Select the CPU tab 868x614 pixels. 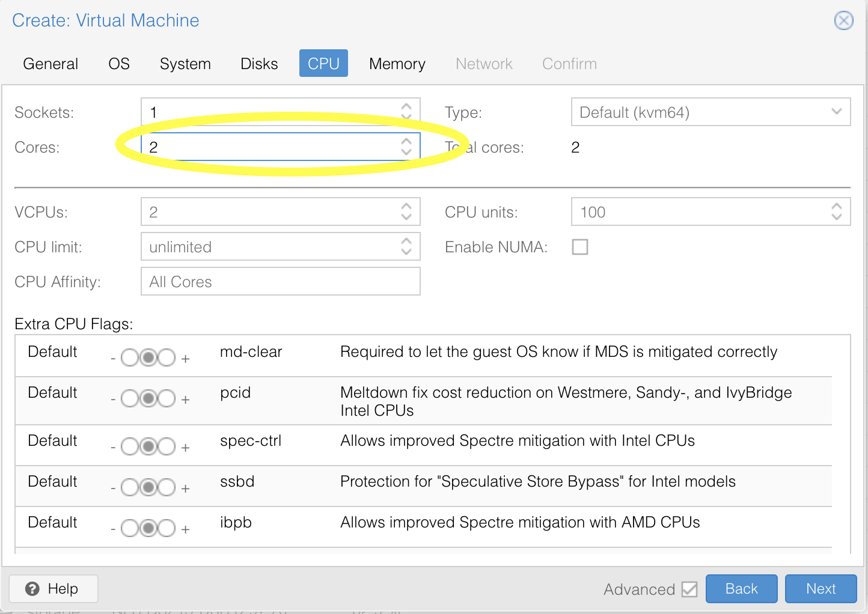coord(323,64)
